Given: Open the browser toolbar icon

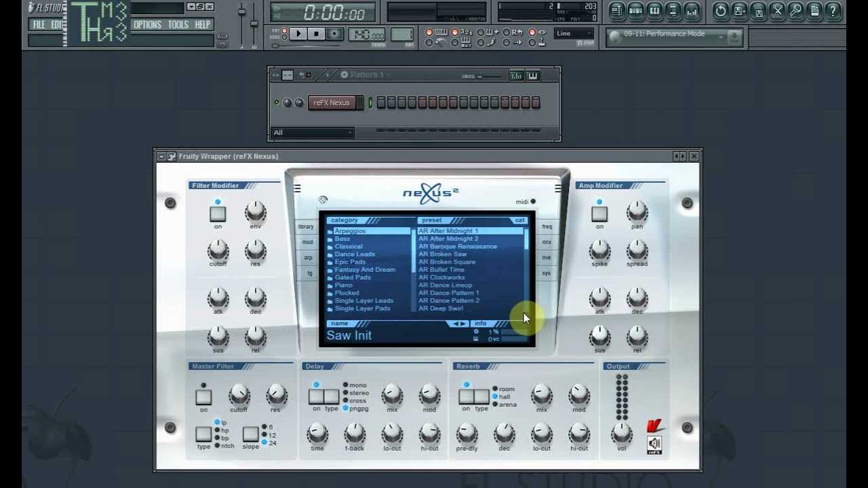Looking at the screenshot, I should tap(673, 11).
